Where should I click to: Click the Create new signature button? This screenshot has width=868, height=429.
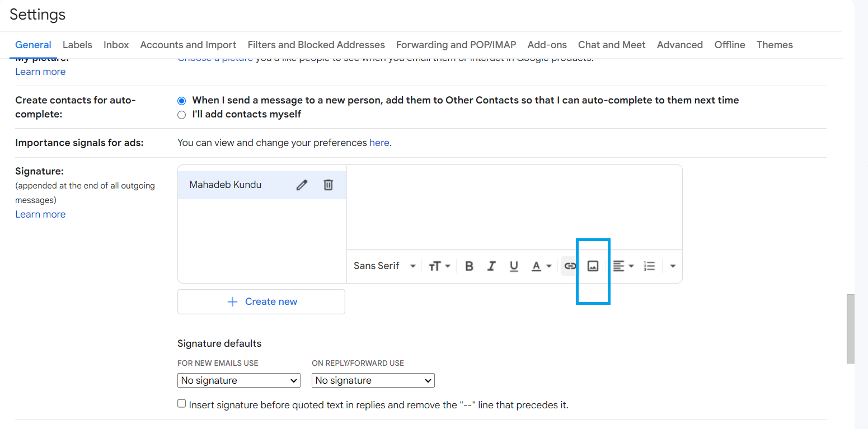[261, 301]
